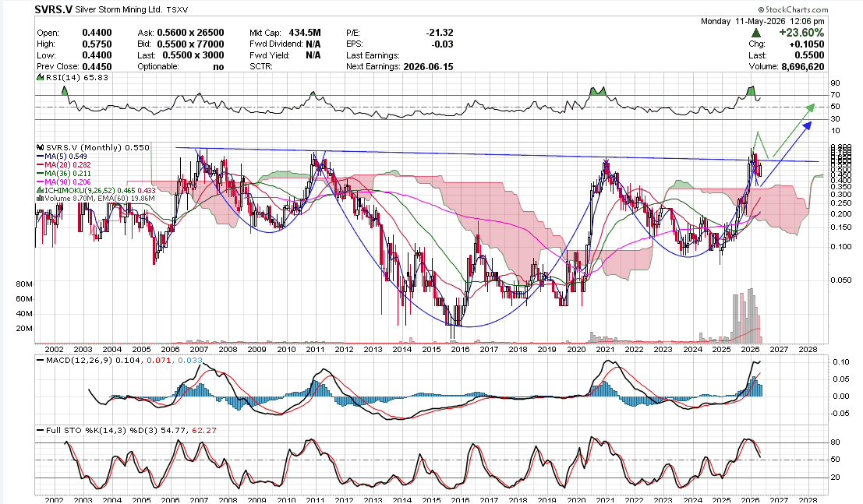The image size is (863, 504).
Task: Click the MA(36) 0.211 legend entry
Action: [68, 173]
